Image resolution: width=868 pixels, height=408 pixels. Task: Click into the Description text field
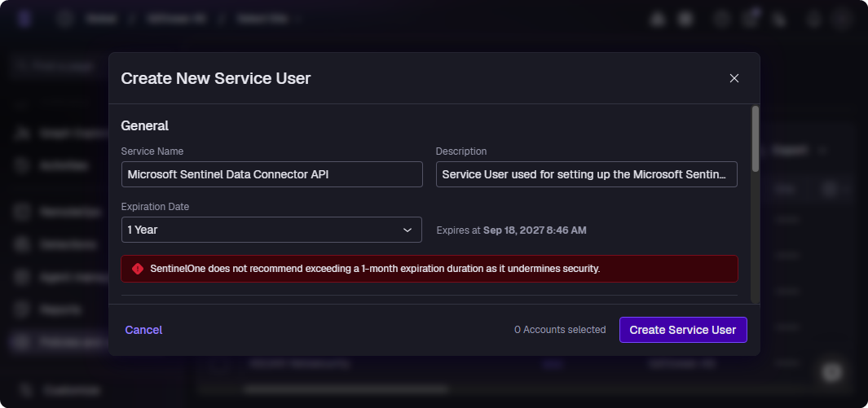pos(587,174)
